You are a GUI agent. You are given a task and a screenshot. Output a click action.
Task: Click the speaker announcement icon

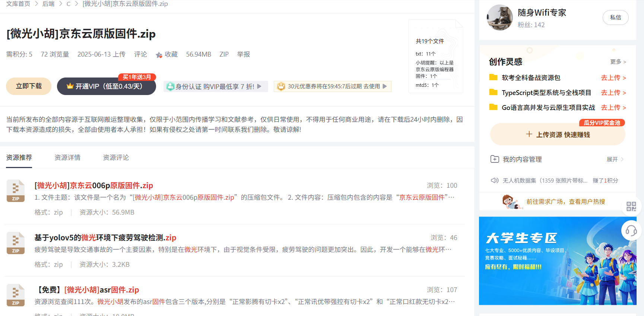coord(495,180)
